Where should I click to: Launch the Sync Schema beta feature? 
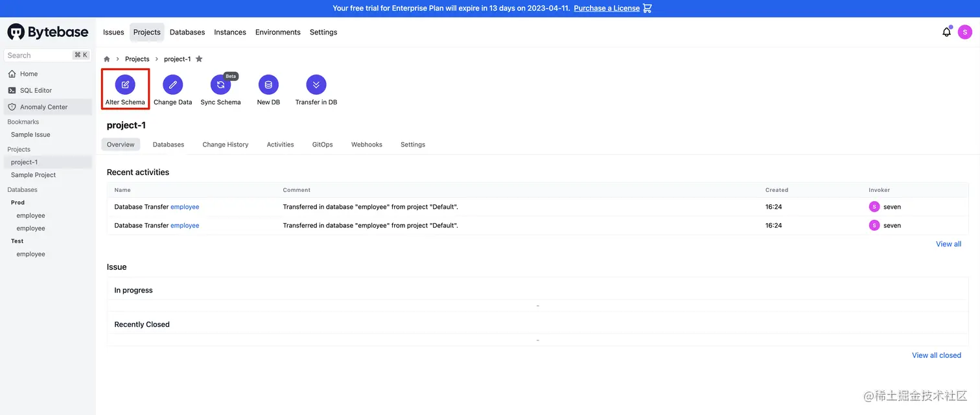[x=220, y=86]
